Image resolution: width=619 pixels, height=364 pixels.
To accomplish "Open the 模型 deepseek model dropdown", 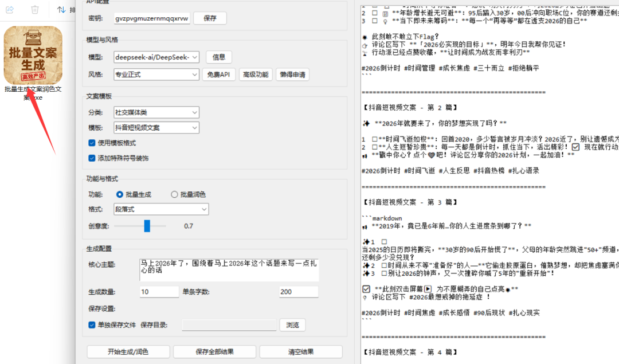I will pyautogui.click(x=156, y=57).
